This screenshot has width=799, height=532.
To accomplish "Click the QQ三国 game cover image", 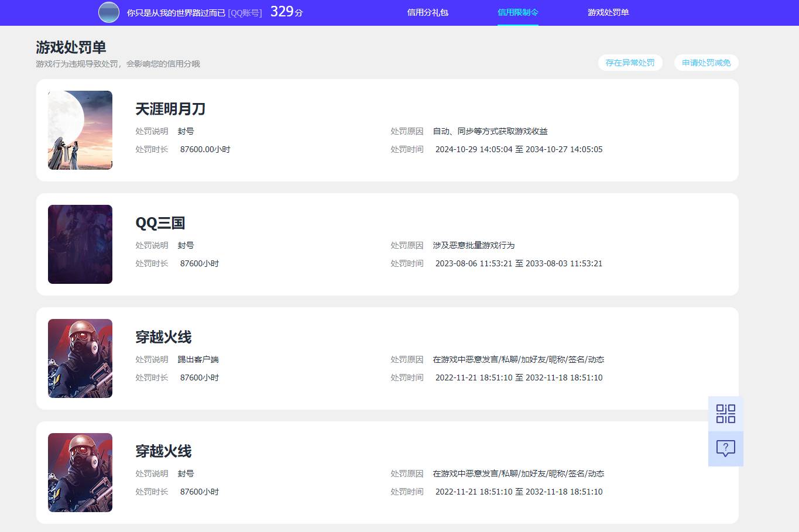I will click(80, 244).
